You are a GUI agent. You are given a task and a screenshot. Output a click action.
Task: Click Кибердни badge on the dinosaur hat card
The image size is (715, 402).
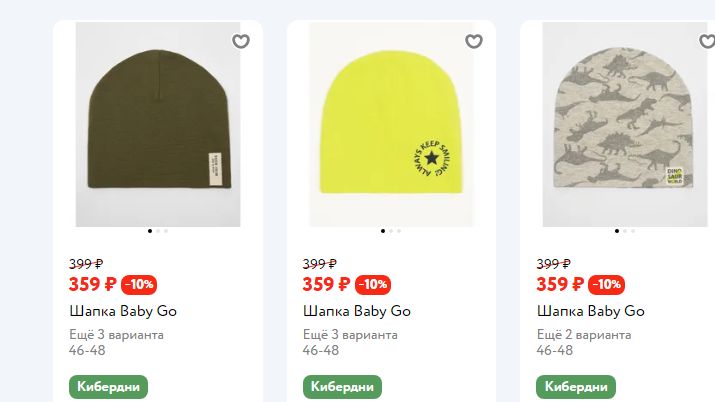point(576,387)
